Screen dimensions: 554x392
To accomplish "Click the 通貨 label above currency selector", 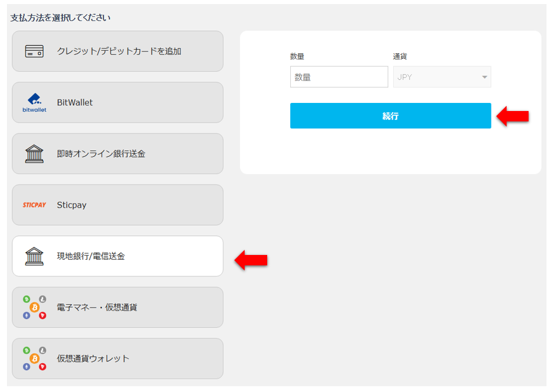I will pyautogui.click(x=400, y=56).
